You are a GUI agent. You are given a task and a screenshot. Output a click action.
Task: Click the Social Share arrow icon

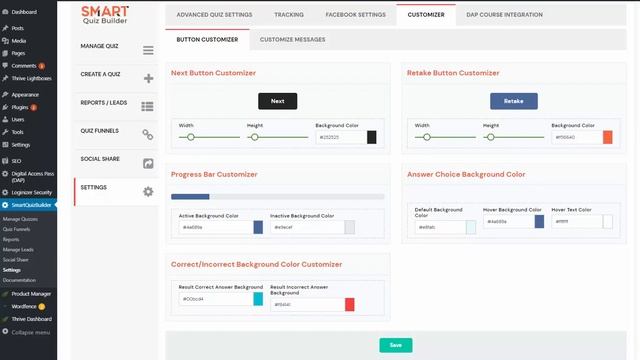coord(148,163)
